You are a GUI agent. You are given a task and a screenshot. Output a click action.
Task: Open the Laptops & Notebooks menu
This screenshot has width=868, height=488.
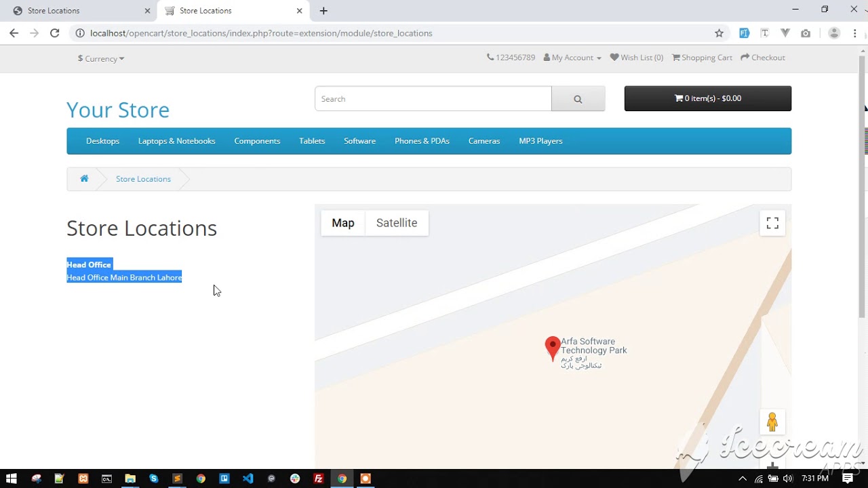click(x=177, y=141)
